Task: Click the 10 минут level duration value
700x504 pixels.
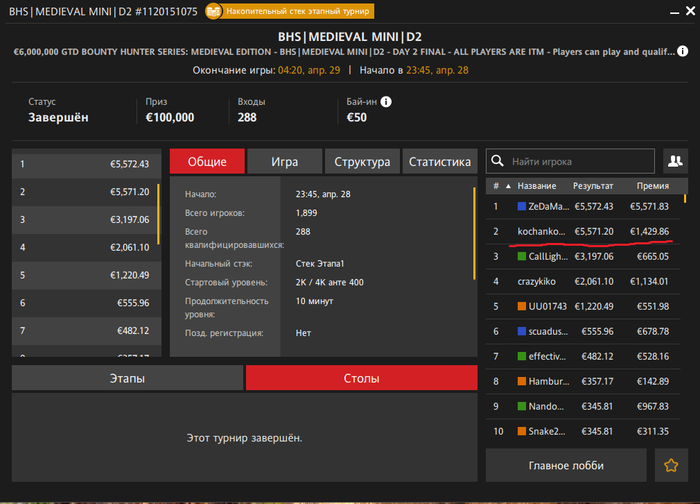Action: pyautogui.click(x=314, y=301)
